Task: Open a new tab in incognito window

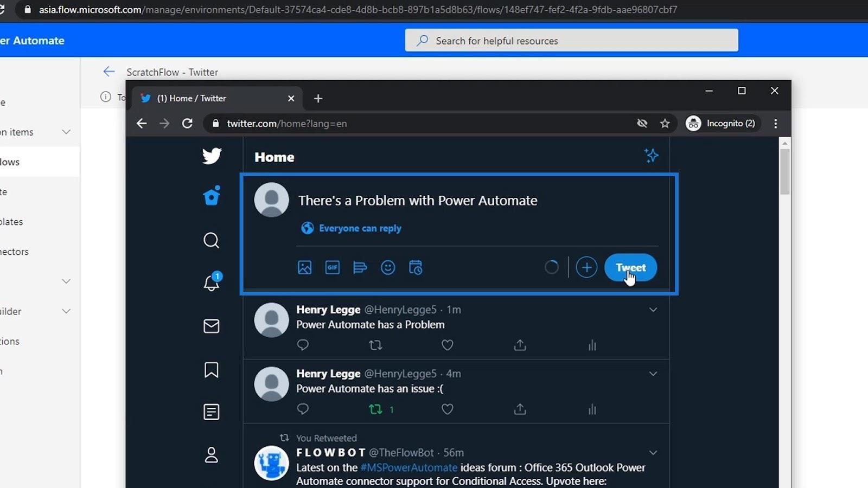Action: click(318, 98)
